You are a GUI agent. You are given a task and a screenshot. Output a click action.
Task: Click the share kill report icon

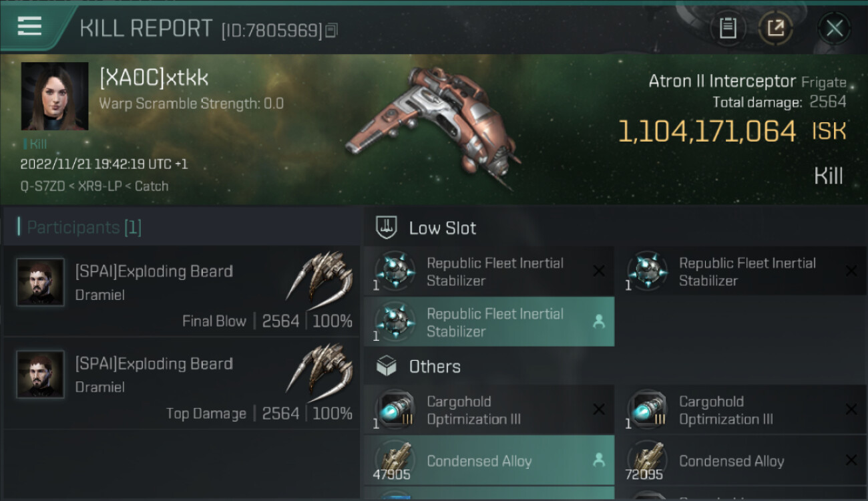(x=775, y=28)
